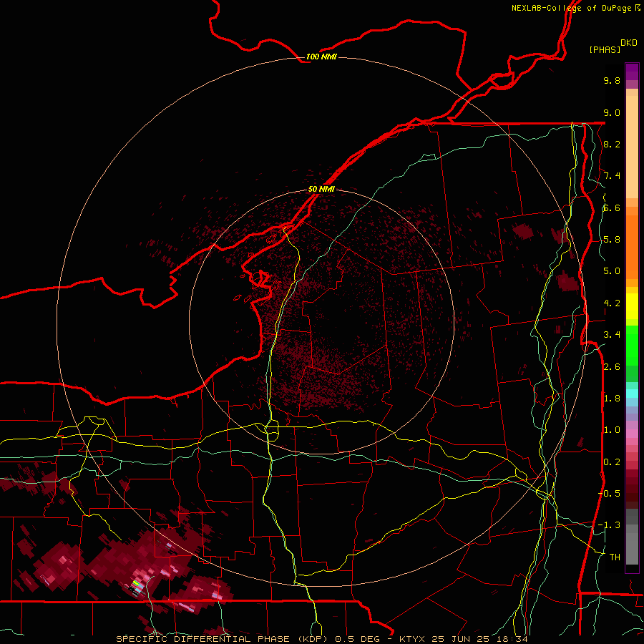The width and height of the screenshot is (644, 644).
Task: Click the 100 NMI range ring label
Action: (x=321, y=57)
